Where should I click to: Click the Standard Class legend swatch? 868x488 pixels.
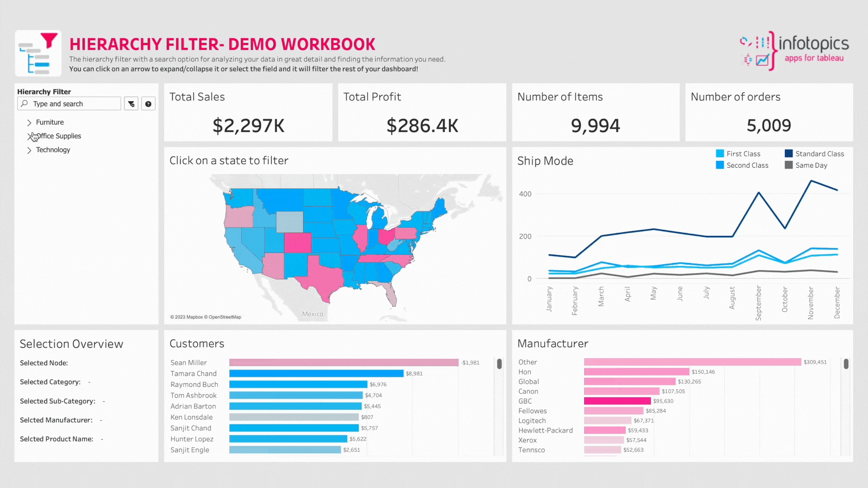(788, 154)
